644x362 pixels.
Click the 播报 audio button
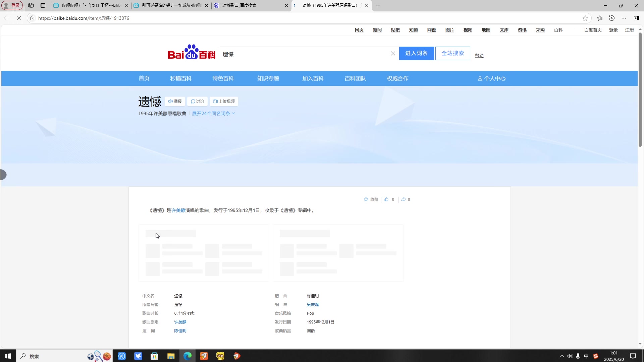coord(175,102)
